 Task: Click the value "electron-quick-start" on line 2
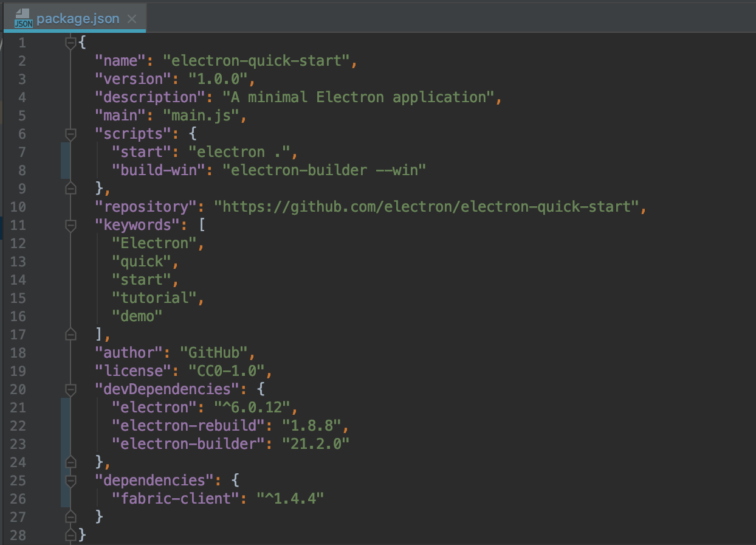pyautogui.click(x=257, y=61)
